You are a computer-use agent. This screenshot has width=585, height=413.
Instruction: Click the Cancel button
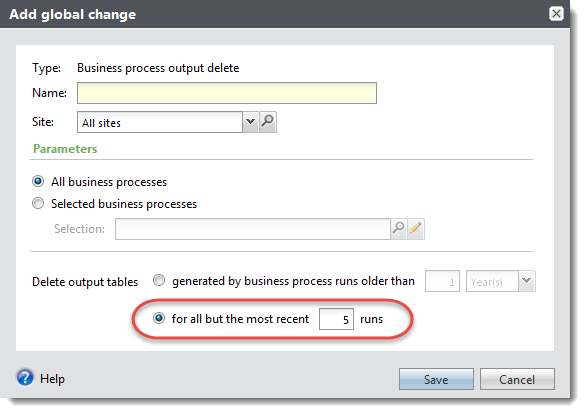pos(517,379)
